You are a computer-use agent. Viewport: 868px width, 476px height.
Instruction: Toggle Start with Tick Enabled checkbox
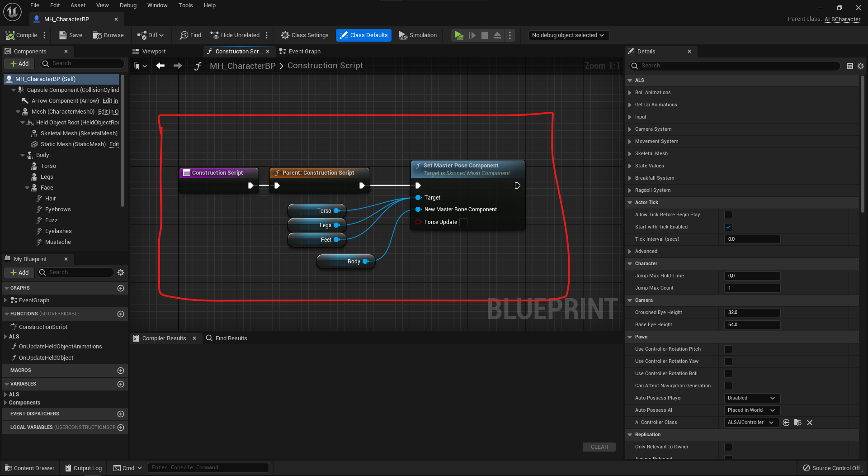click(728, 227)
